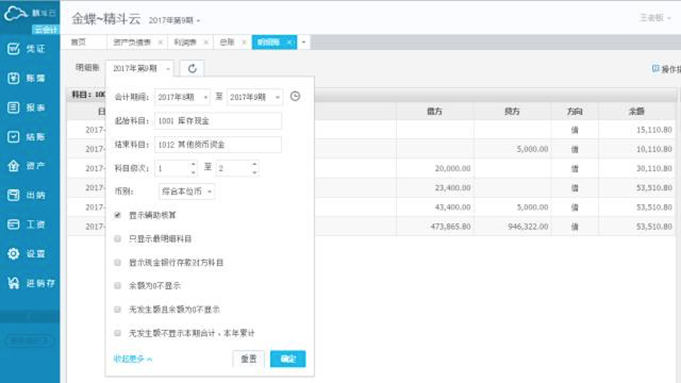Increase the starting 科目级次 value
Screen dimensions: 681x383
point(193,164)
